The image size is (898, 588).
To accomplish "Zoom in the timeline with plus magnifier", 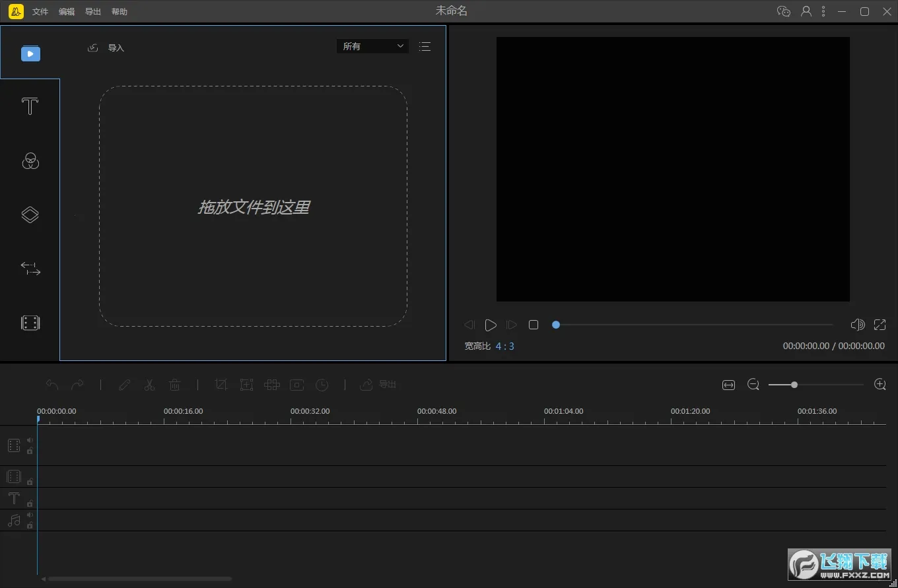I will 880,385.
